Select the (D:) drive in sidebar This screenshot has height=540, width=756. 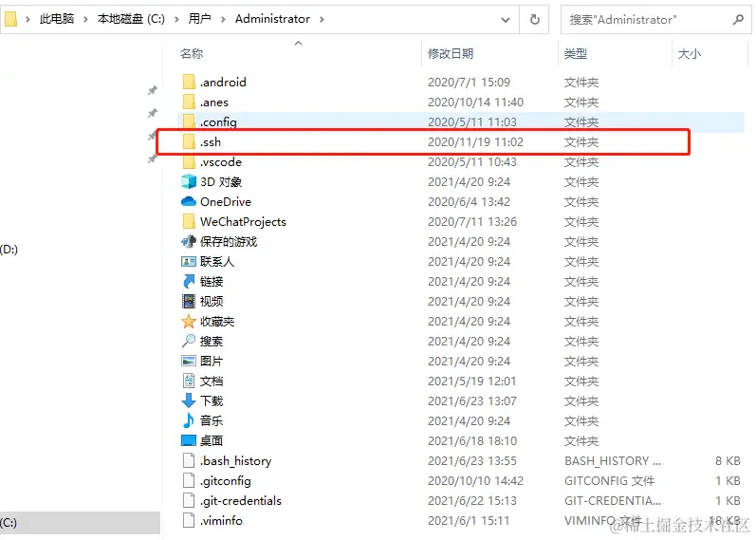click(x=9, y=249)
